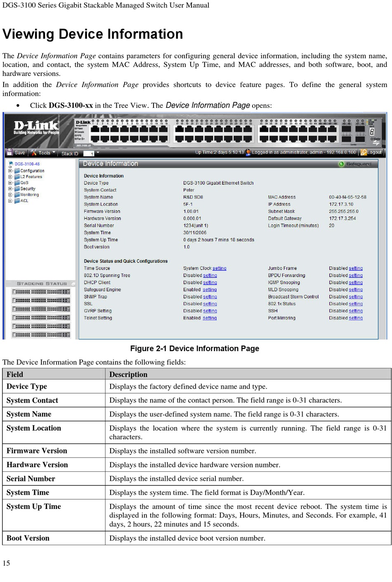Expand the ACL tree node

10,201
